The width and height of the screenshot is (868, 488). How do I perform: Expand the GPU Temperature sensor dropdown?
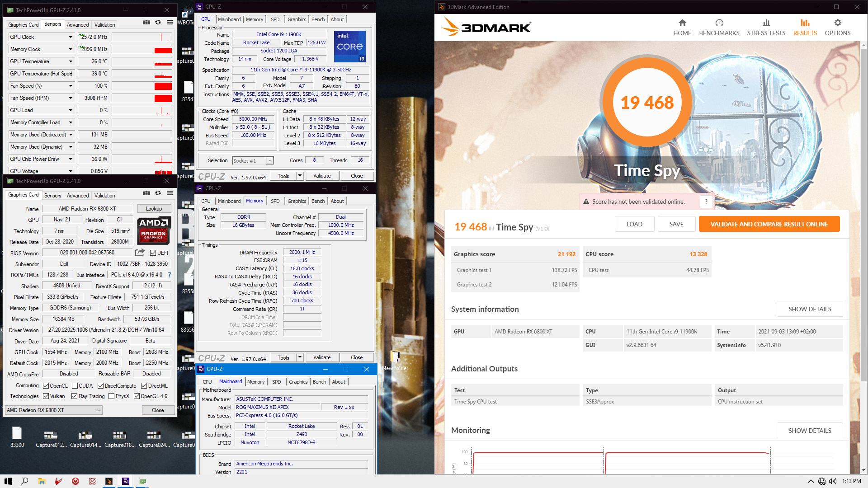[x=71, y=61]
